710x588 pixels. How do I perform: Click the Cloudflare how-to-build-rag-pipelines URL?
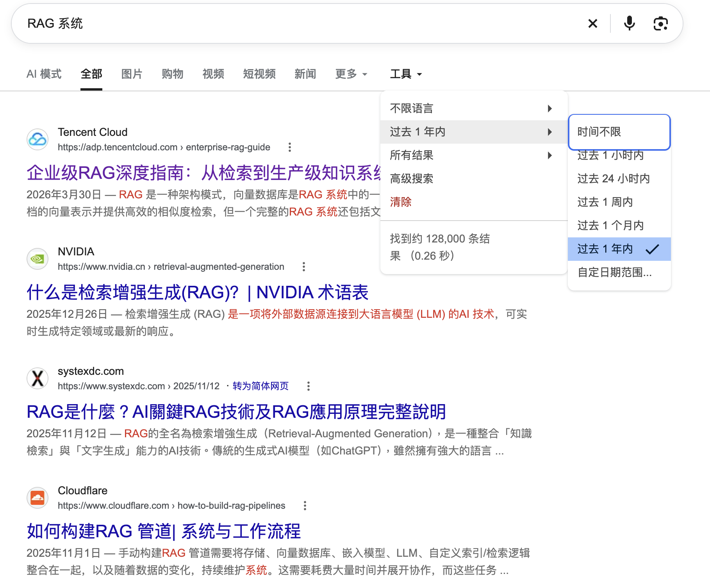[171, 506]
